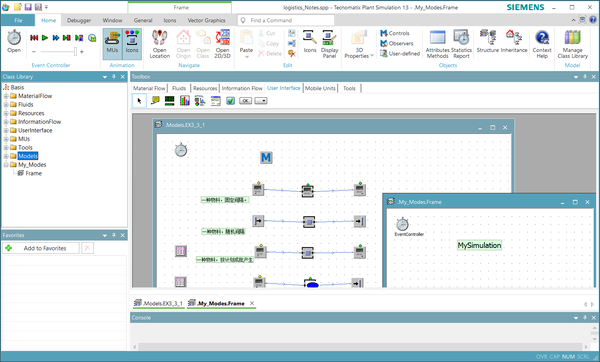
Task: Expand the Models folder
Action: (6, 156)
